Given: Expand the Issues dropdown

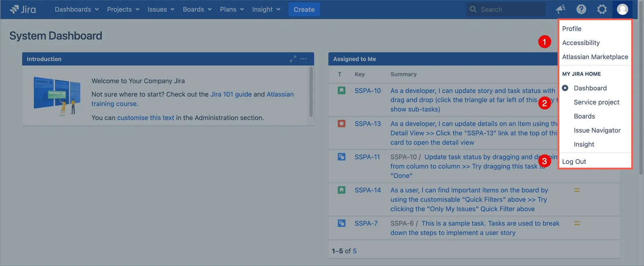Looking at the screenshot, I should tap(161, 9).
